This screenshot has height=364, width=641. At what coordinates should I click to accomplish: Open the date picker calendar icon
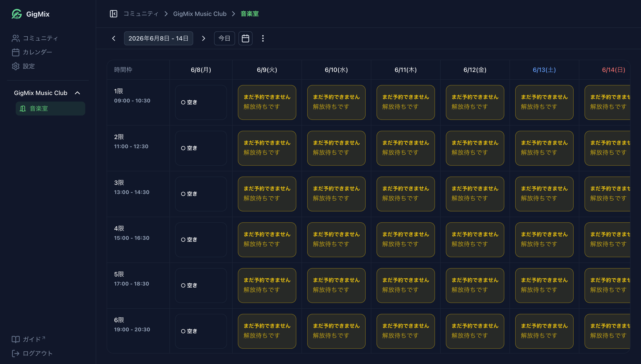click(245, 38)
